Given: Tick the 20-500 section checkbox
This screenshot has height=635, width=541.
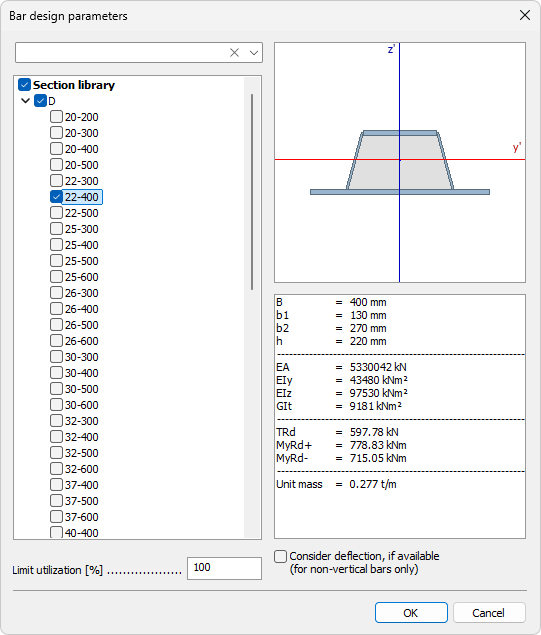Looking at the screenshot, I should [x=56, y=165].
